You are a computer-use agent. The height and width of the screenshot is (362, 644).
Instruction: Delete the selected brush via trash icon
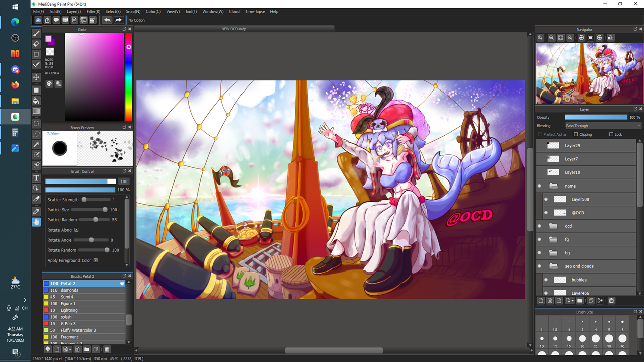click(x=107, y=349)
